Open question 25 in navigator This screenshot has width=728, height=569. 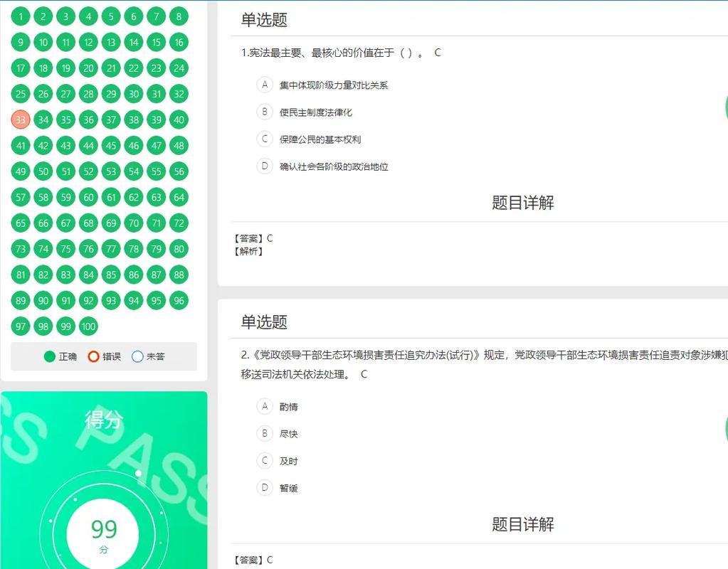(21, 94)
